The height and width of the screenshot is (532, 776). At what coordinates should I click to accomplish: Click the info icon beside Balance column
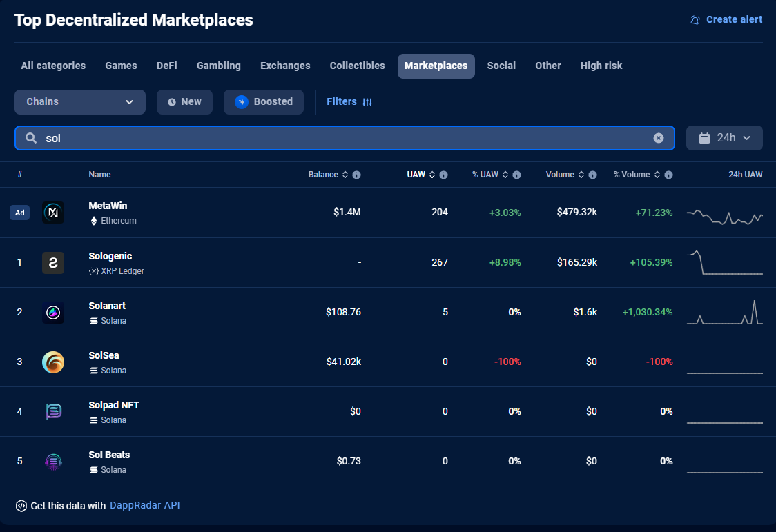pos(356,175)
